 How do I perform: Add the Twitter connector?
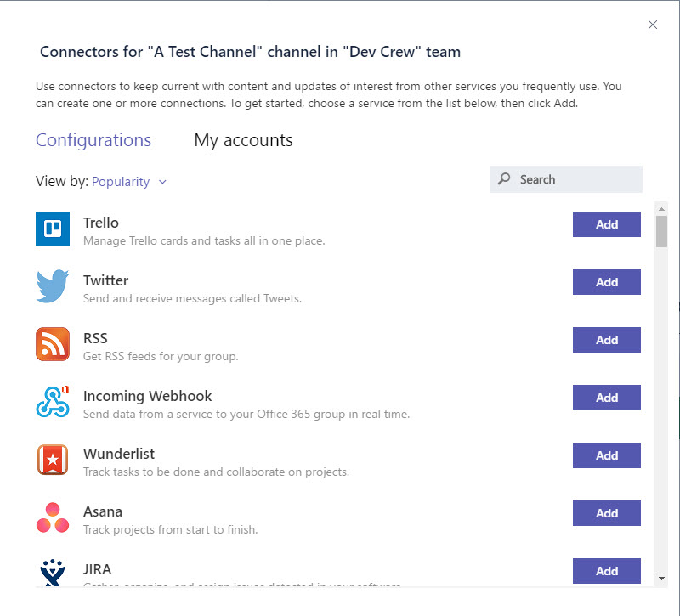[x=606, y=282]
